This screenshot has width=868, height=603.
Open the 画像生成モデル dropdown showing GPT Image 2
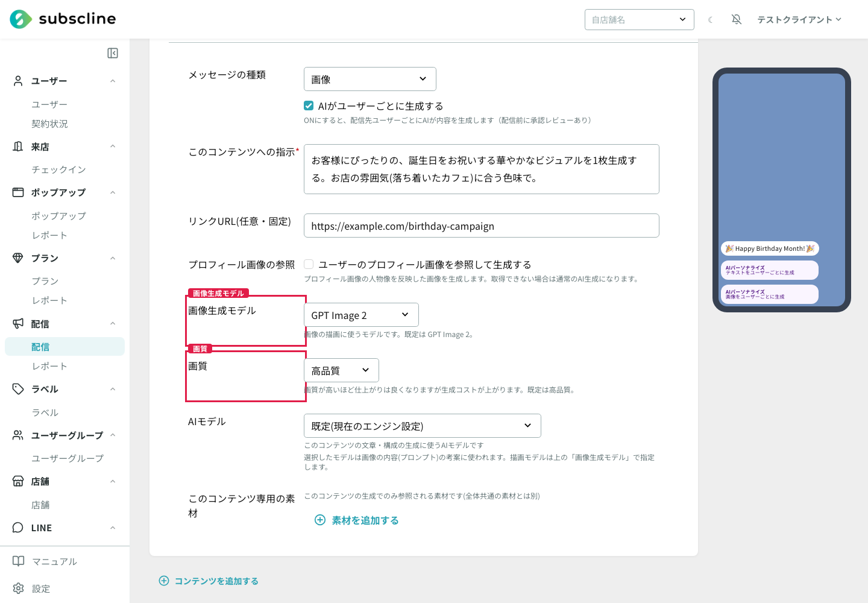click(361, 315)
